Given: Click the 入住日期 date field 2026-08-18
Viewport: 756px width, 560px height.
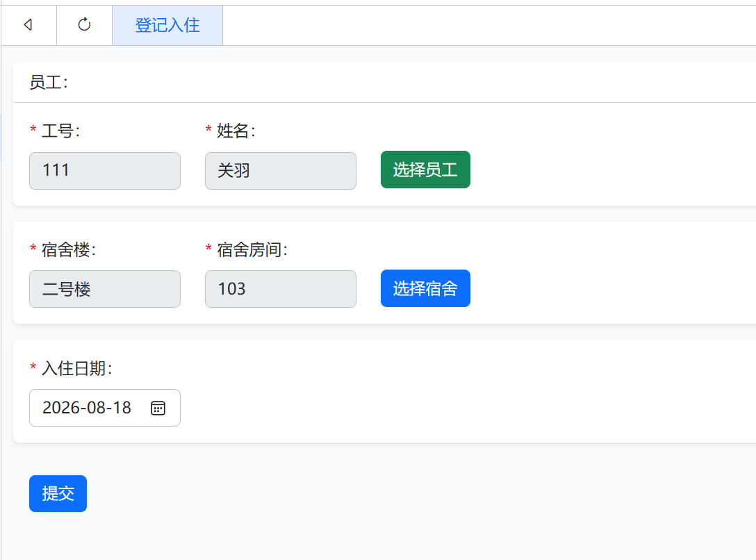Looking at the screenshot, I should coord(105,408).
